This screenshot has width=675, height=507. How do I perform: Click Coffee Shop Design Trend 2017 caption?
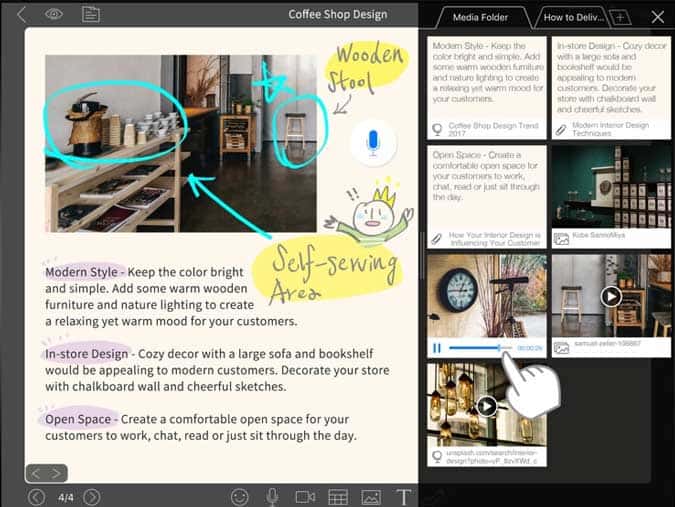pos(493,129)
